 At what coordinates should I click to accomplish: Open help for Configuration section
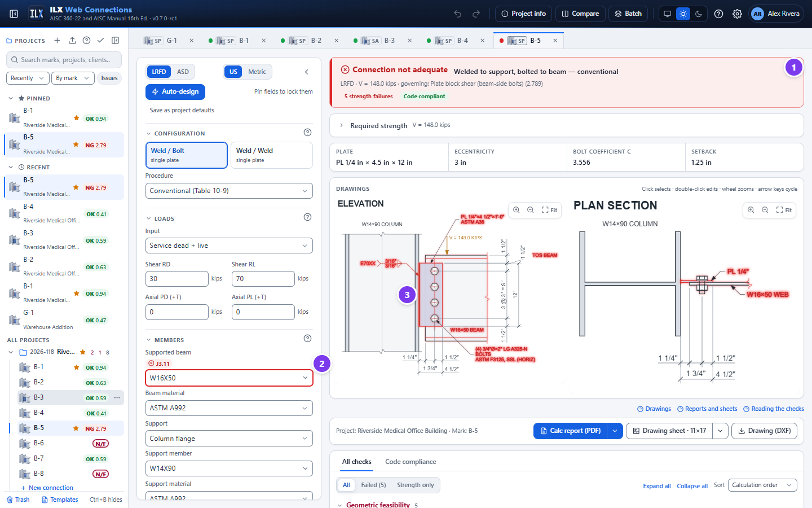click(x=307, y=133)
